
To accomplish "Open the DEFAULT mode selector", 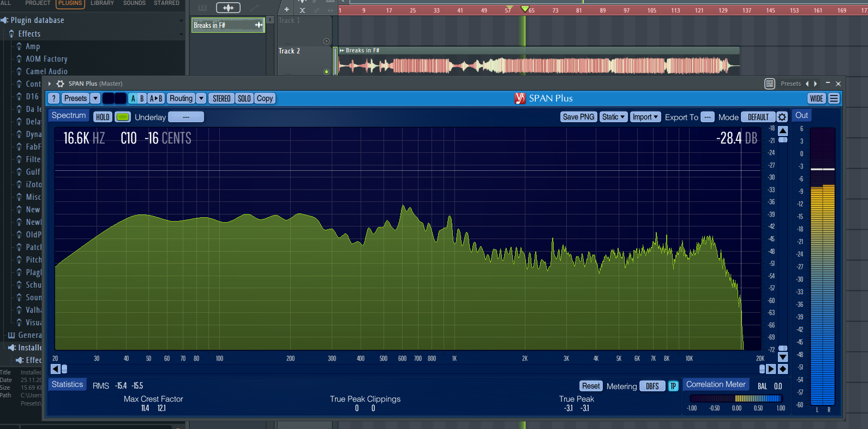I will coord(758,117).
